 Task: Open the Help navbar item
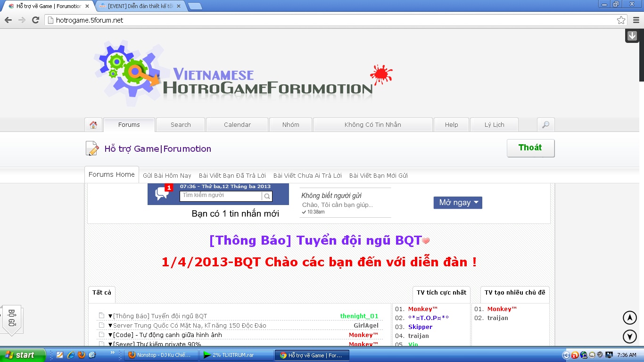[451, 125]
